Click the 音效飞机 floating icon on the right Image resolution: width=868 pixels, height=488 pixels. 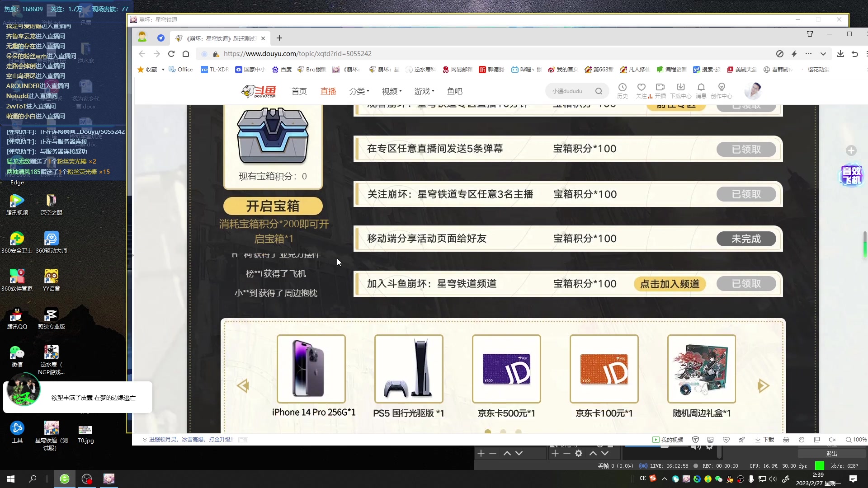pyautogui.click(x=852, y=175)
